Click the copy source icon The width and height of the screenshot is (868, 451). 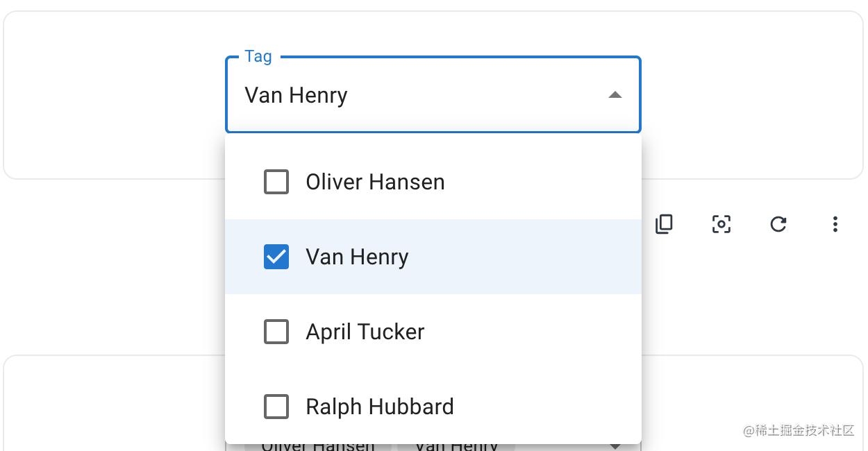click(665, 224)
